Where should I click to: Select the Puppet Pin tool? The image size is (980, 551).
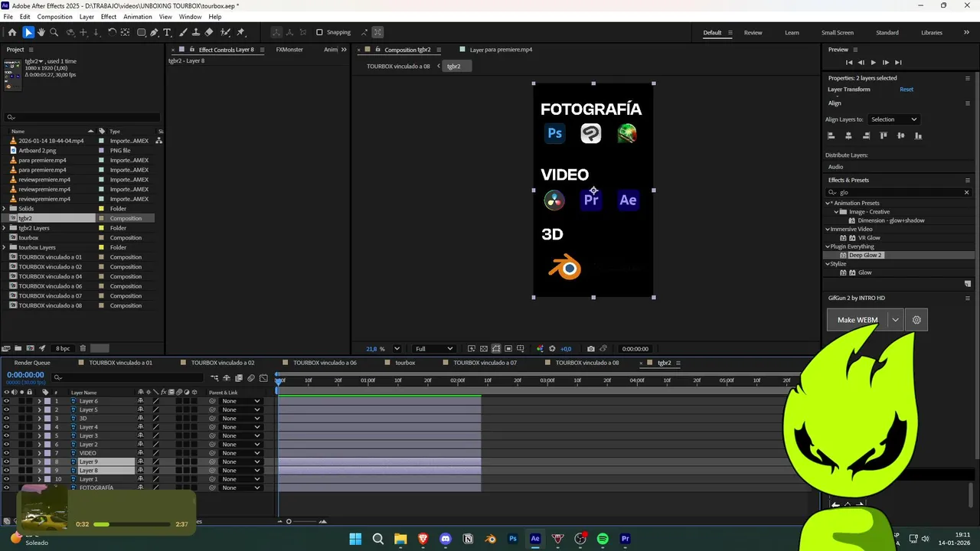point(240,32)
